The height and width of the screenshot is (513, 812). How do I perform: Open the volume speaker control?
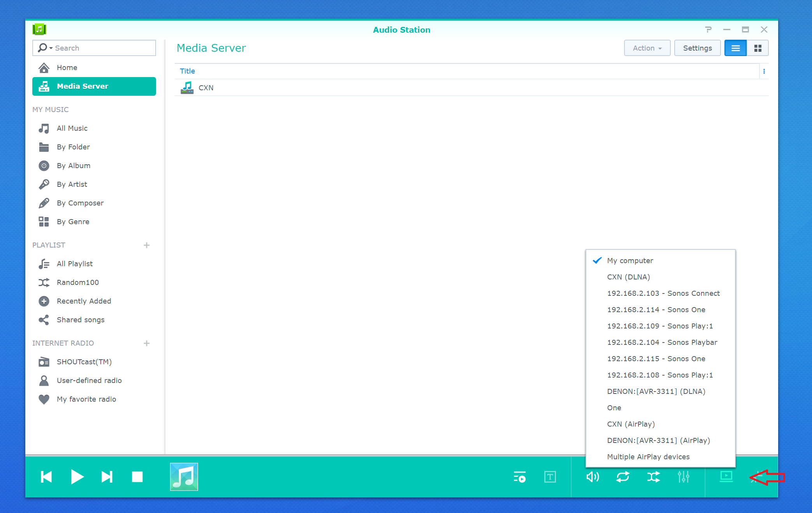pyautogui.click(x=593, y=477)
